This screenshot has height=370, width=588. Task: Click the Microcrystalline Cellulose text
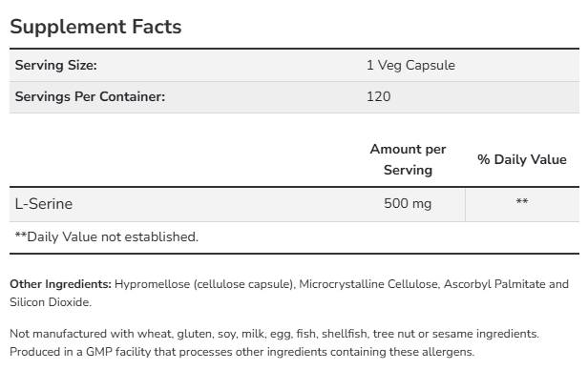click(x=369, y=284)
